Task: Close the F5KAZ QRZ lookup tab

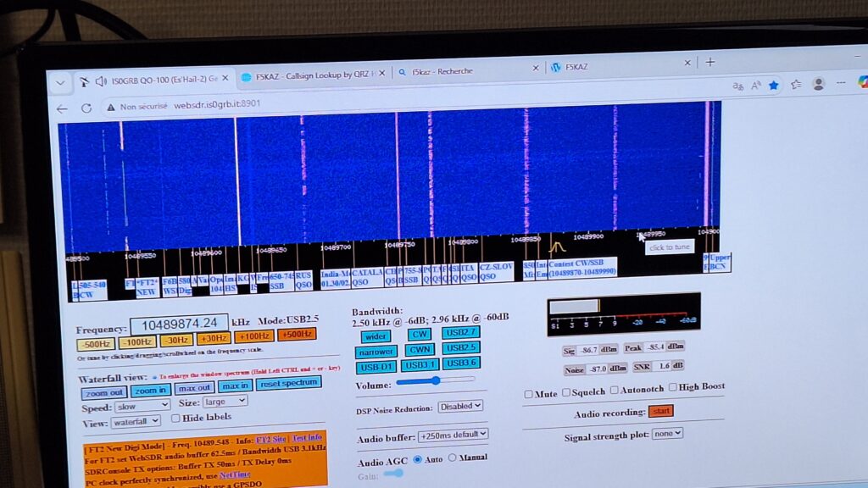Action: pyautogui.click(x=381, y=73)
